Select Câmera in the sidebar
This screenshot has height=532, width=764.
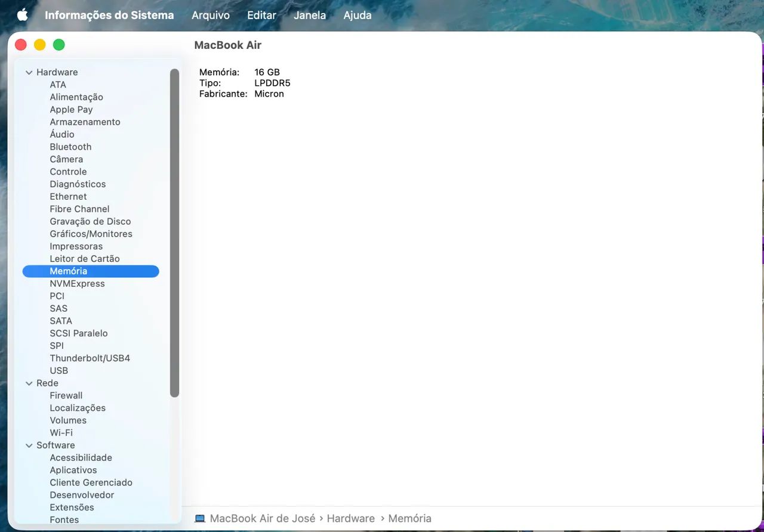click(66, 159)
